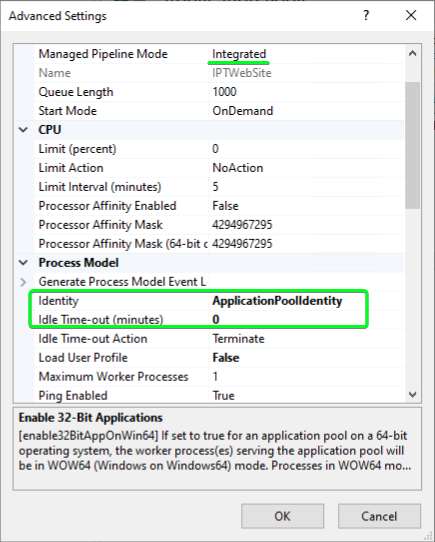Select the Limit (percent) property

[x=77, y=149]
